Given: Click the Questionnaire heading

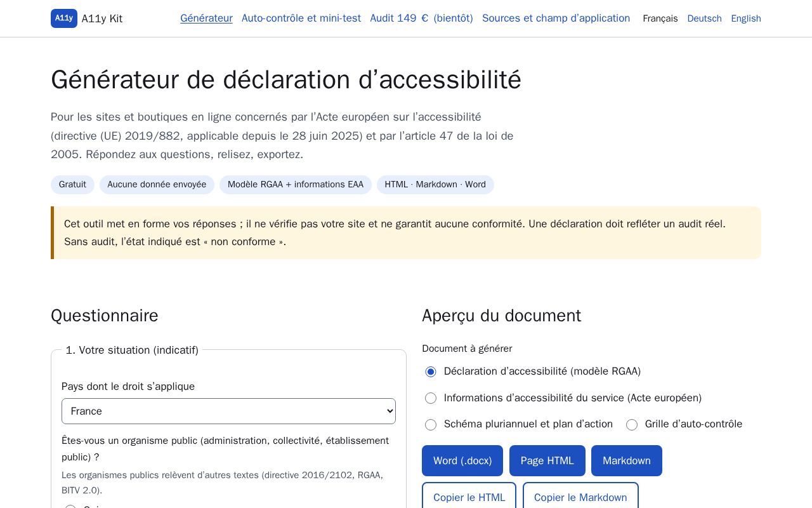Looking at the screenshot, I should (105, 316).
